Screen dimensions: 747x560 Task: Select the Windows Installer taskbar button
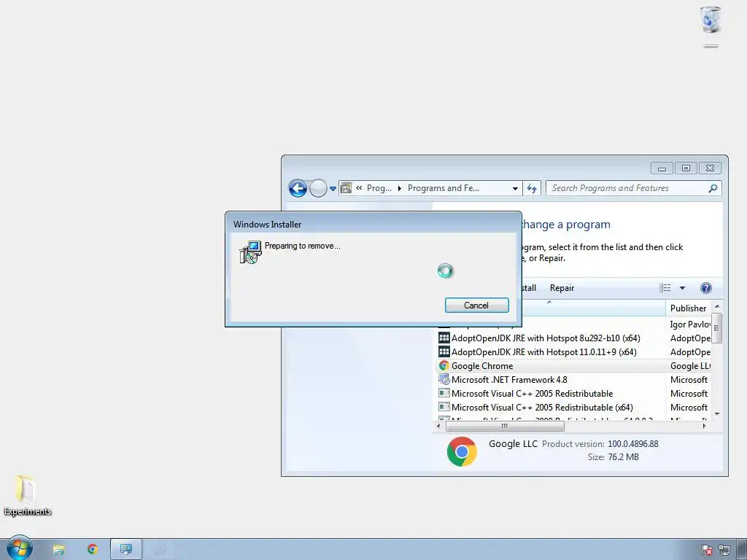pos(160,550)
